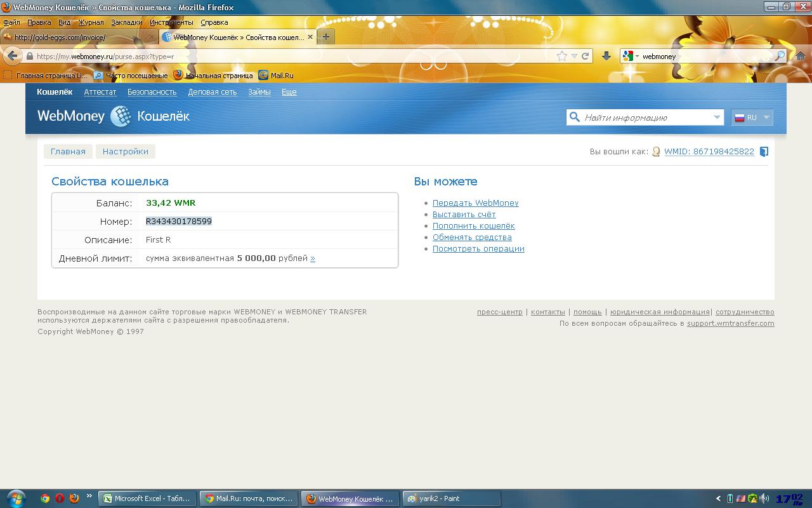Click the user avatar icon beside WMID
Viewport: 812px width, 508px height.
coord(656,151)
